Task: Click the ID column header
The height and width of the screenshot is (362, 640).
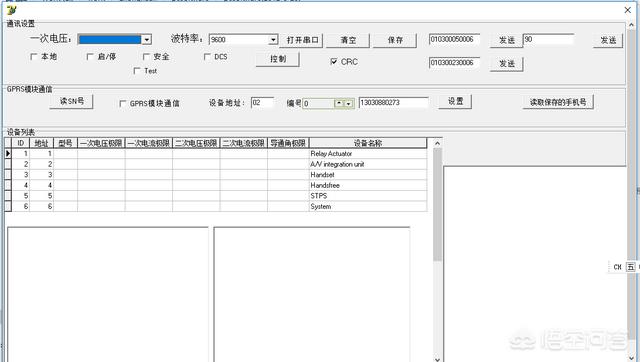Action: coord(21,143)
